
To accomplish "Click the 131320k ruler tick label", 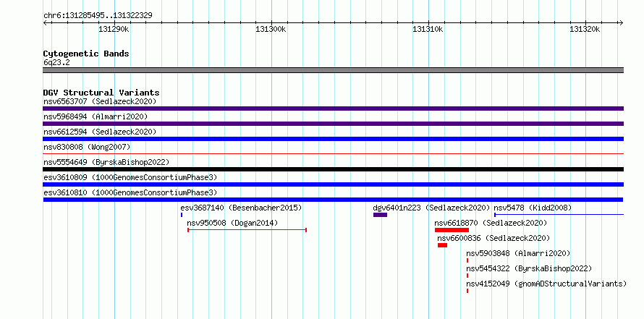I will coord(585,29).
